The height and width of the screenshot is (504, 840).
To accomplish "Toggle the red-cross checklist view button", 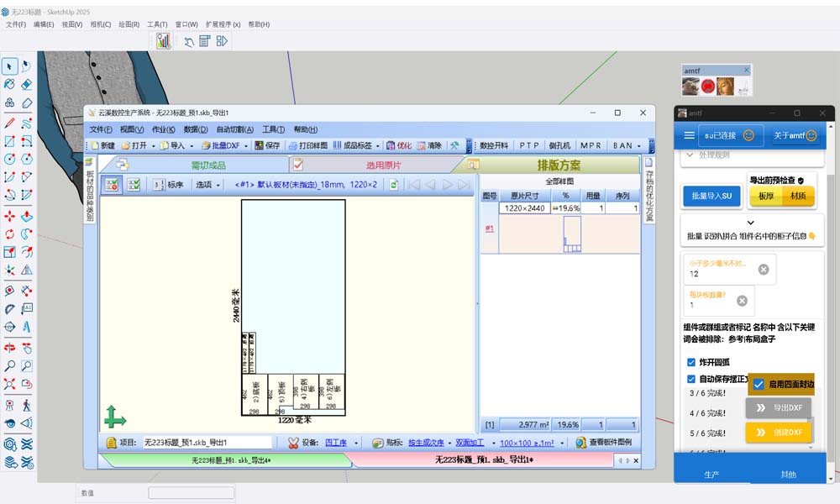I will click(112, 185).
